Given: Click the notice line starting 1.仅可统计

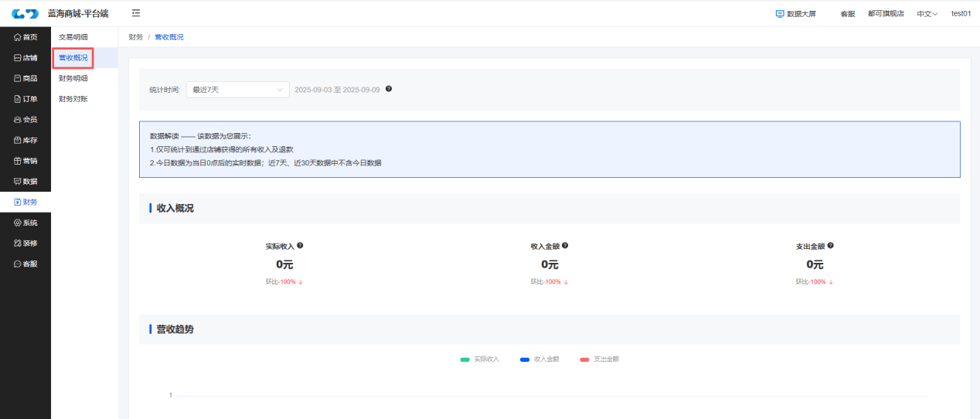Looking at the screenshot, I should (x=222, y=149).
